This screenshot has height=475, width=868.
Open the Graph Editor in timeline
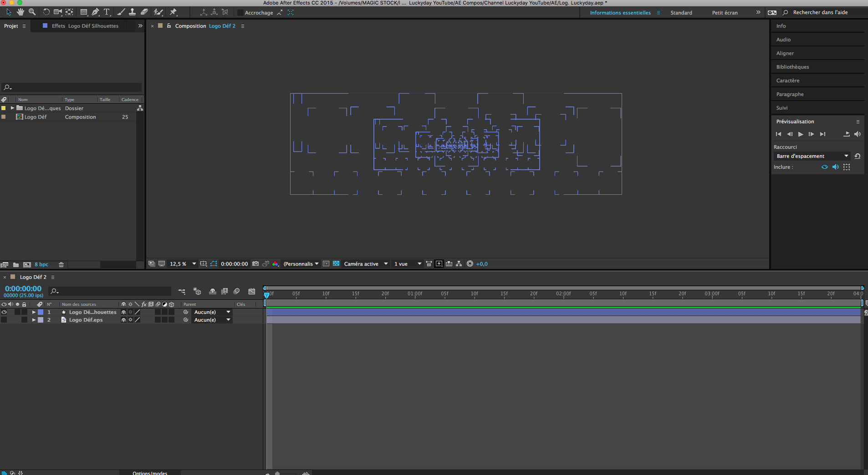click(x=251, y=291)
